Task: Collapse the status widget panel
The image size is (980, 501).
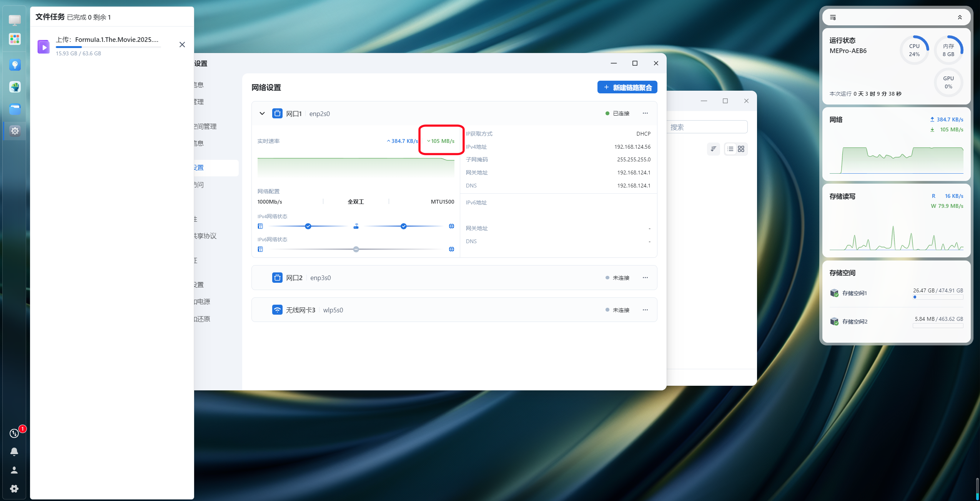Action: click(960, 17)
